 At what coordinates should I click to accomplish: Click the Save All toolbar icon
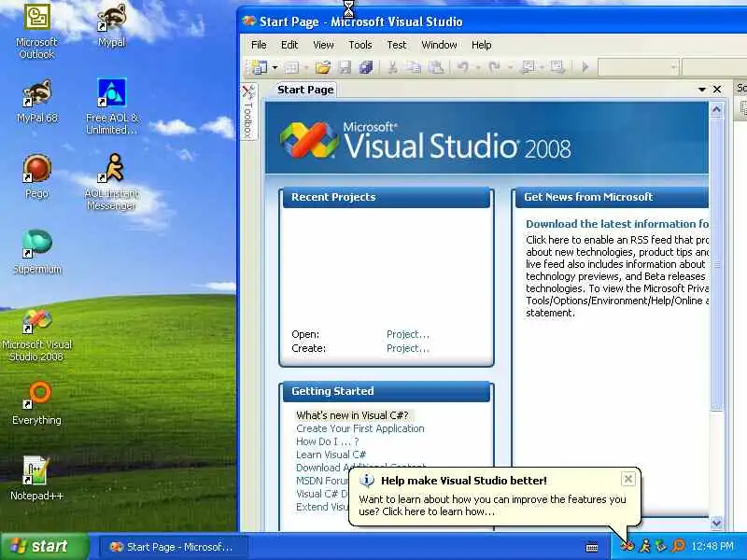(366, 67)
